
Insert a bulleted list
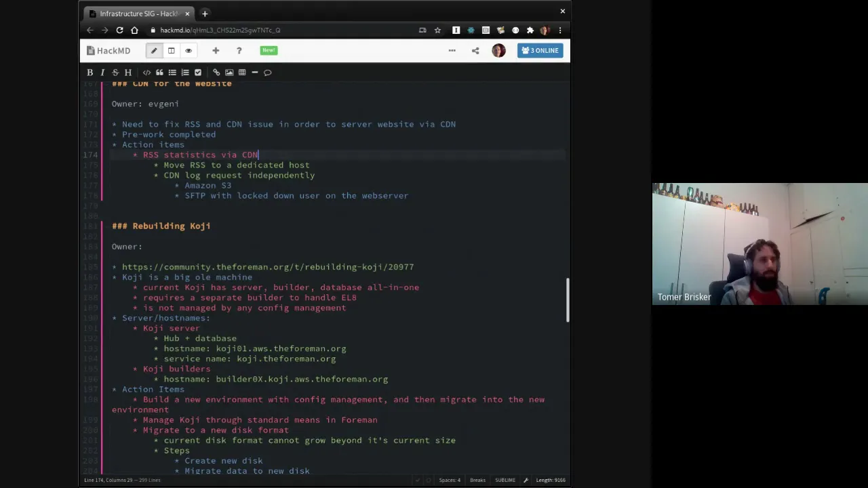172,73
